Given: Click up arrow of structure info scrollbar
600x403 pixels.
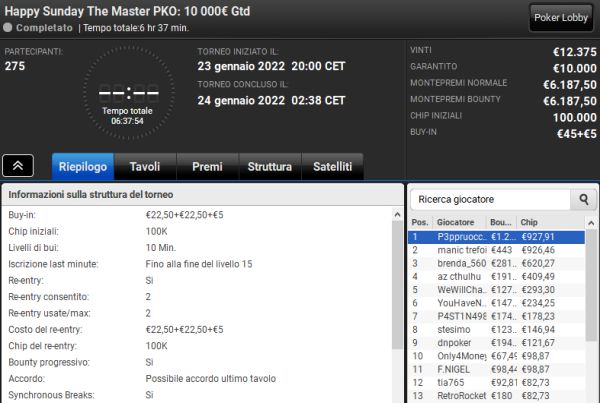Looking at the screenshot, I should (x=397, y=215).
